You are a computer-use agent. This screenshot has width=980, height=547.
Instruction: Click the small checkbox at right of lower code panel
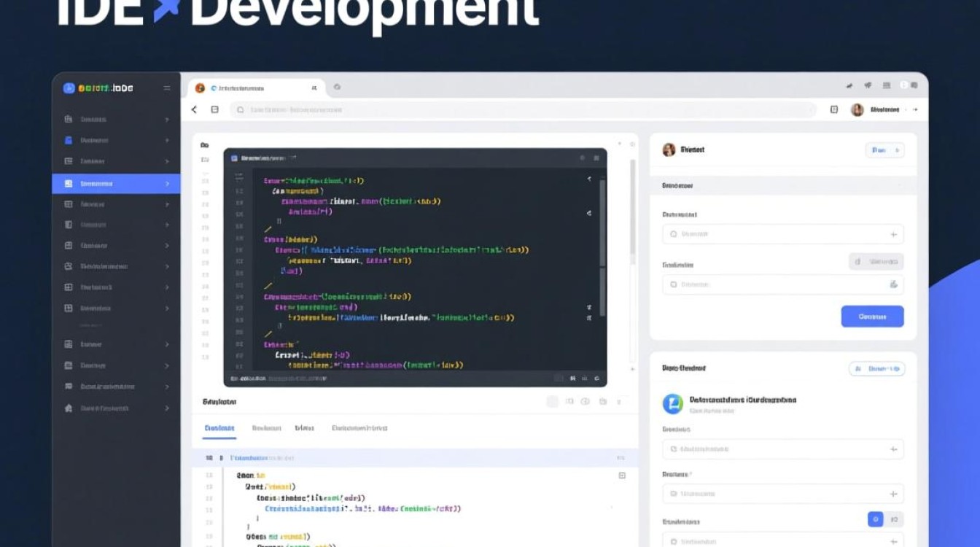[622, 476]
